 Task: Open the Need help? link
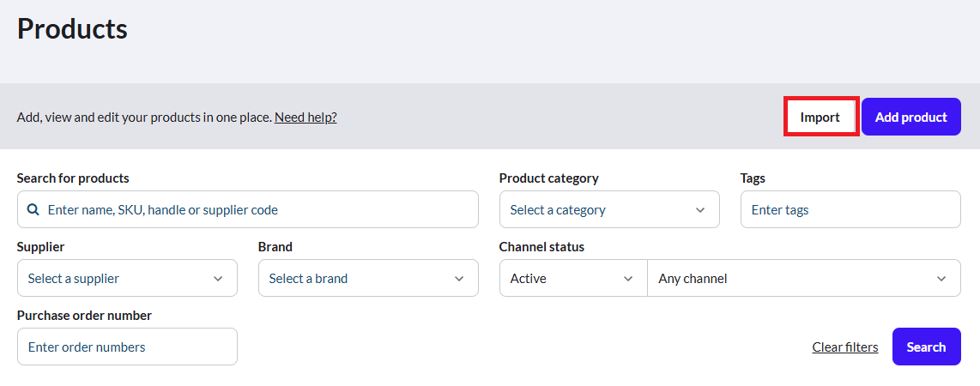(305, 117)
